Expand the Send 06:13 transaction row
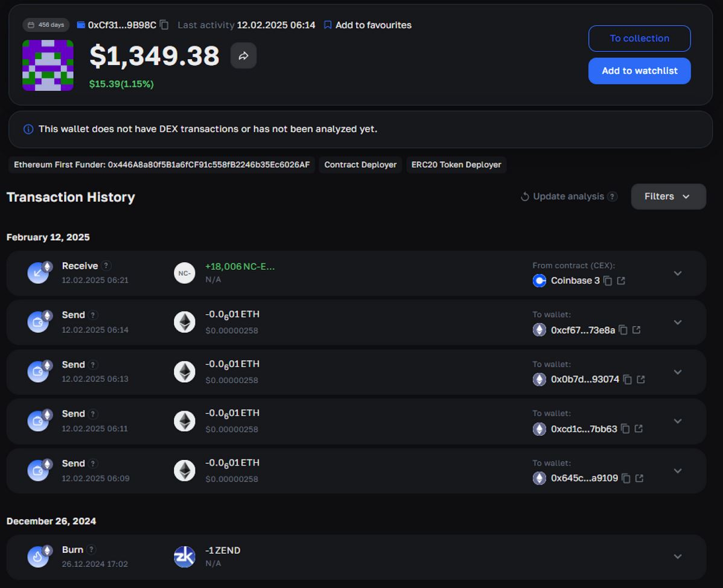 click(x=677, y=372)
